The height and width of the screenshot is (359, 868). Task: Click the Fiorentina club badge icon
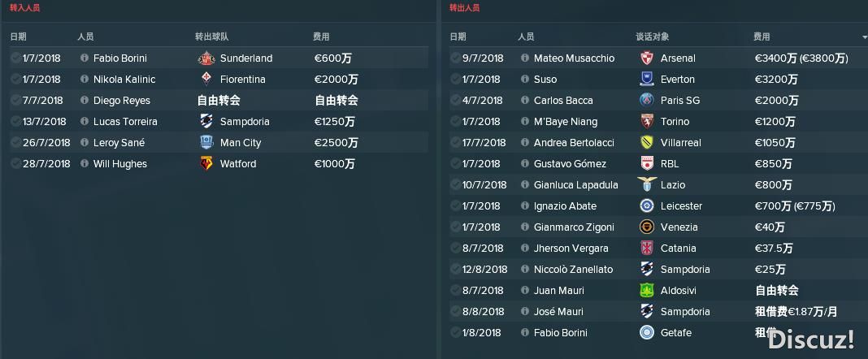(206, 79)
